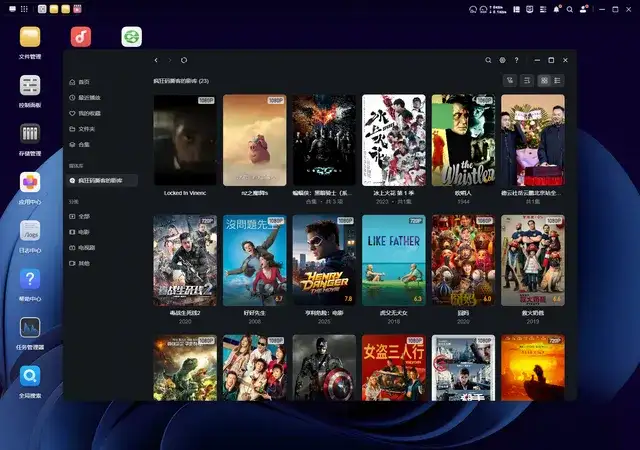Open the first cloud status icon
Viewport: 640px width, 450px height.
pyautogui.click(x=473, y=9)
